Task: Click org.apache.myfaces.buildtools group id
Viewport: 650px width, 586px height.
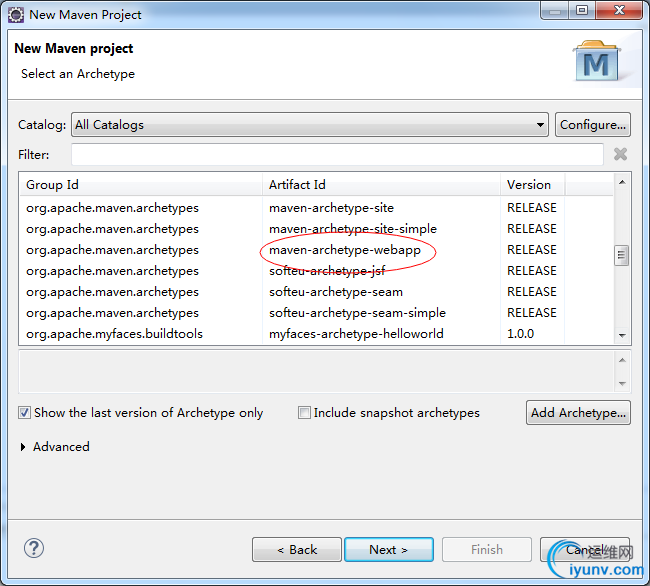Action: (114, 334)
